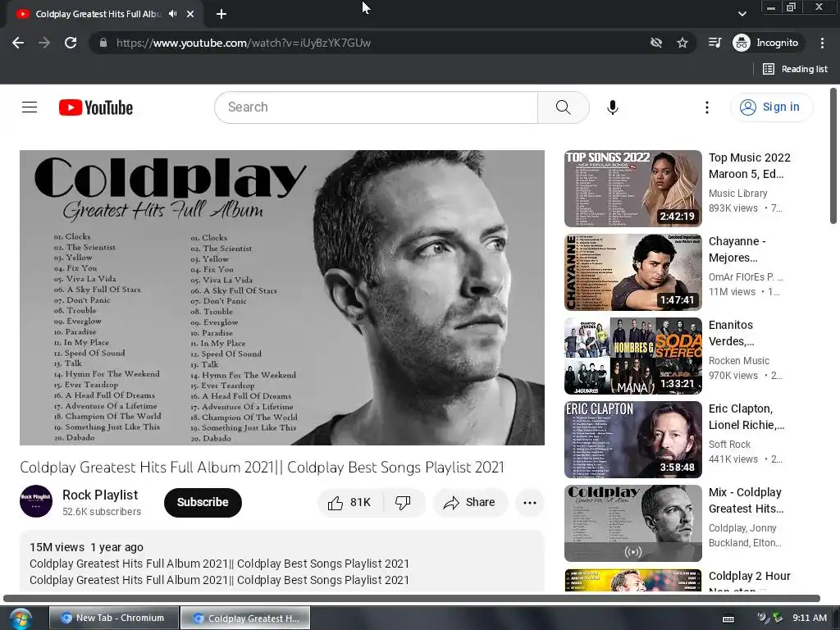
Task: Open Mix - Coldplay Greatest Hits thumbnail
Action: tap(632, 523)
